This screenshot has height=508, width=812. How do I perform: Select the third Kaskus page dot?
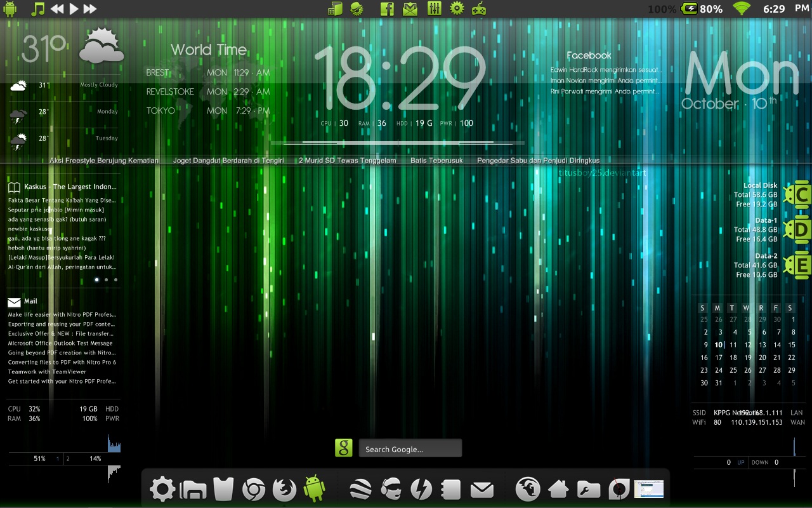(x=115, y=279)
